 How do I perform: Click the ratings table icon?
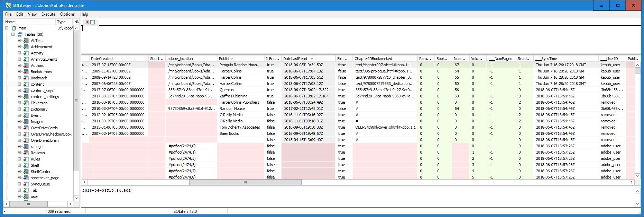26,147
